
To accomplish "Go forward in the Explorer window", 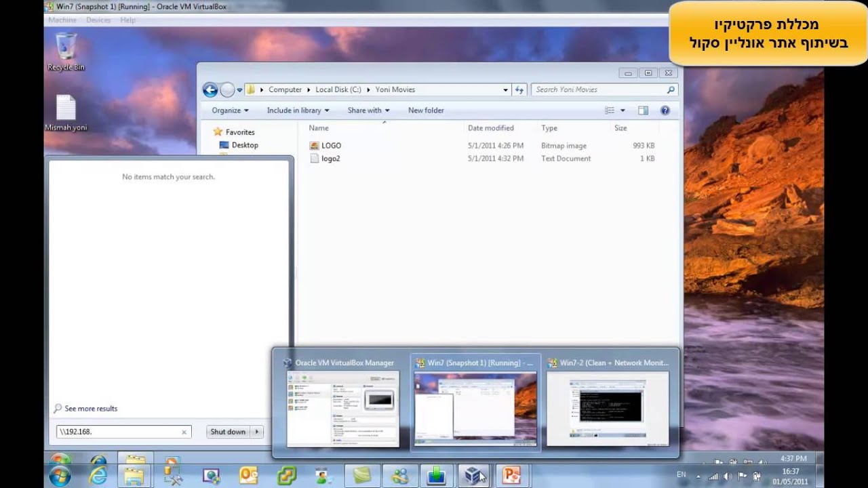I will point(227,89).
